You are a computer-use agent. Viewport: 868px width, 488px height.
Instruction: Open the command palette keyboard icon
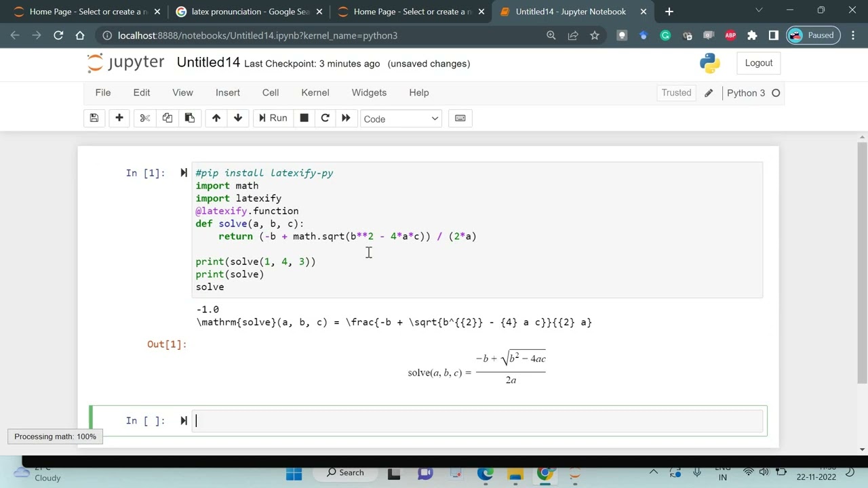coord(460,118)
